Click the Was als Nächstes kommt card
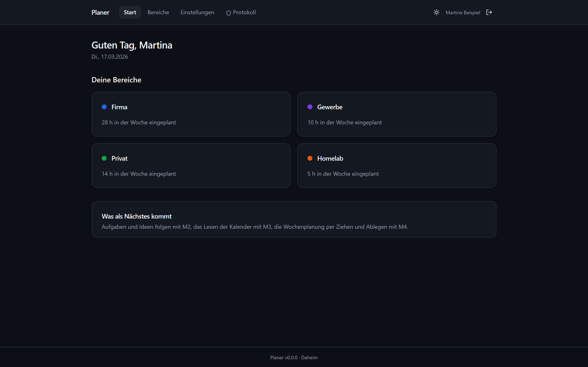 (294, 219)
